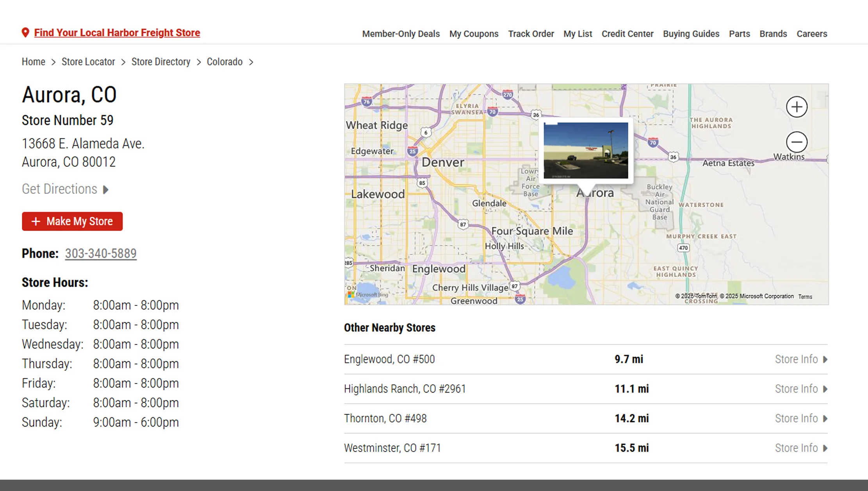Expand Thornton Store Info arrow

[x=825, y=418]
